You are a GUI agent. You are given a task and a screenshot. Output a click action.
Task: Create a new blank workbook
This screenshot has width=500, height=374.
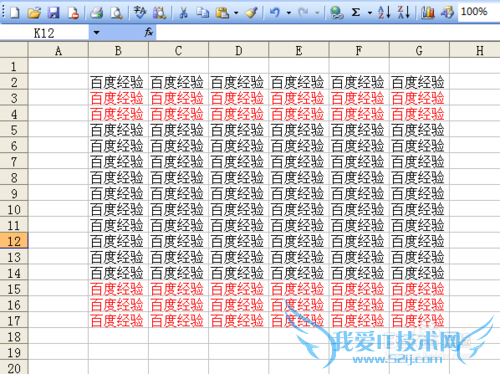[14, 13]
